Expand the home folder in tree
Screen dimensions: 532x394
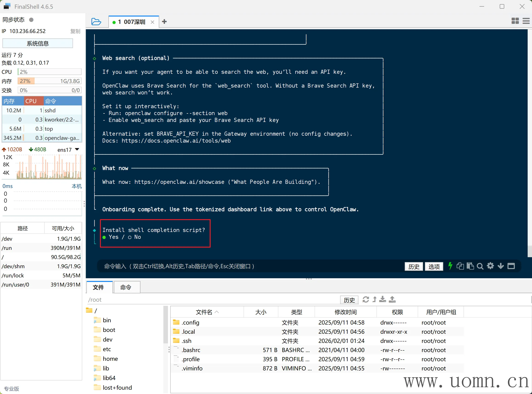pyautogui.click(x=110, y=359)
